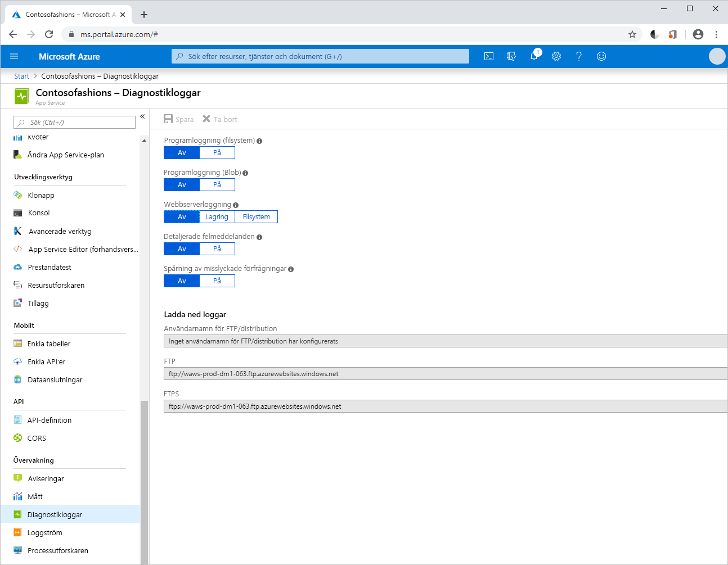The height and width of the screenshot is (565, 728).
Task: Set Webbserverloggning to Lagring
Action: click(x=217, y=217)
